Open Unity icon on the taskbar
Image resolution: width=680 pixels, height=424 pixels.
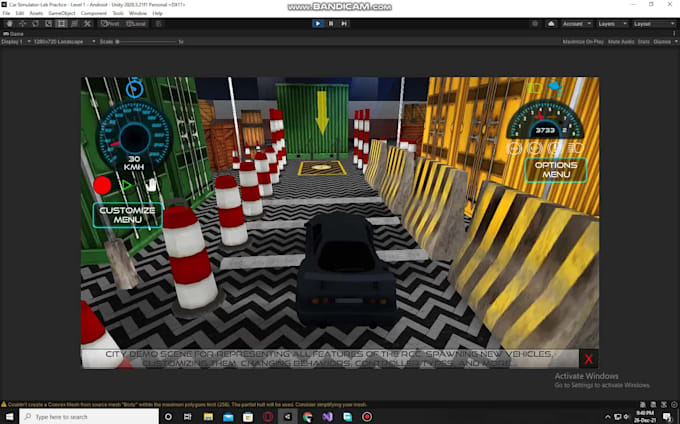(x=288, y=417)
